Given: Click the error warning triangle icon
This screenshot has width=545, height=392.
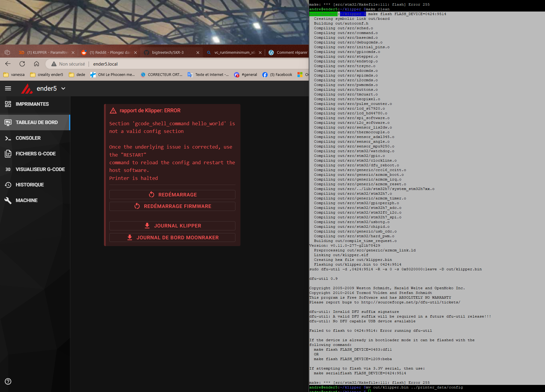Looking at the screenshot, I should pos(113,110).
